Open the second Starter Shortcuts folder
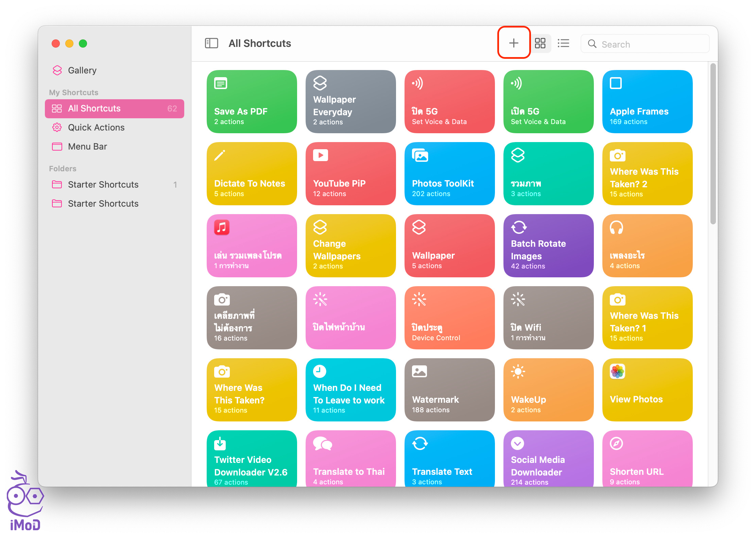Image resolution: width=756 pixels, height=537 pixels. tap(103, 204)
